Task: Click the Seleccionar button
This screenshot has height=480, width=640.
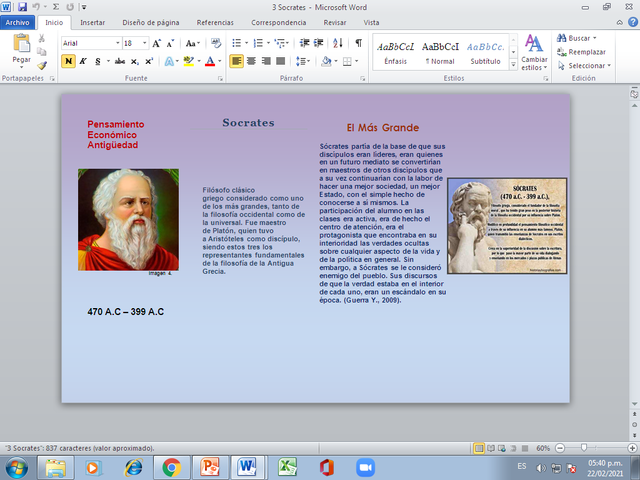Action: coord(584,66)
